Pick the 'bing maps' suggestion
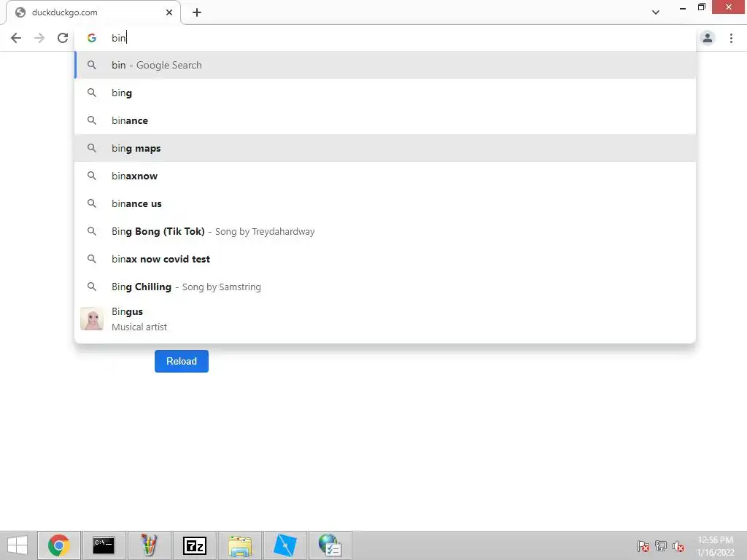This screenshot has width=747, height=560. coord(385,148)
